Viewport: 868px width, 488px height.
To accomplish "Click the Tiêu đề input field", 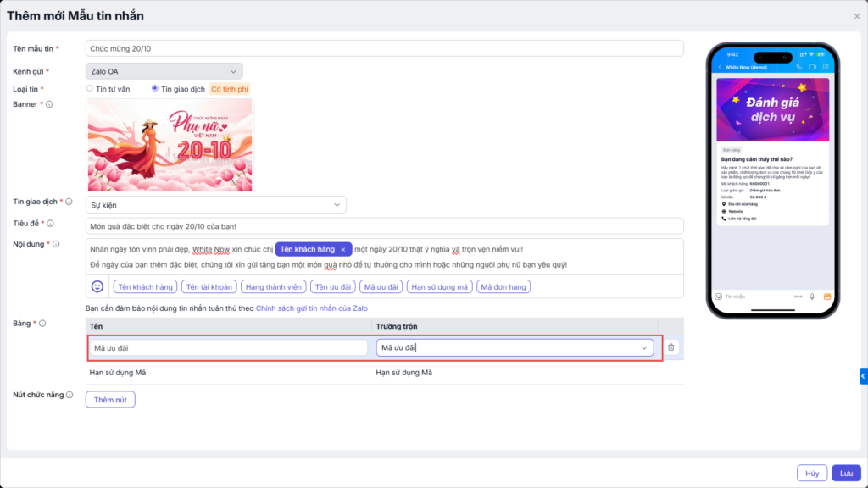I will (x=385, y=226).
